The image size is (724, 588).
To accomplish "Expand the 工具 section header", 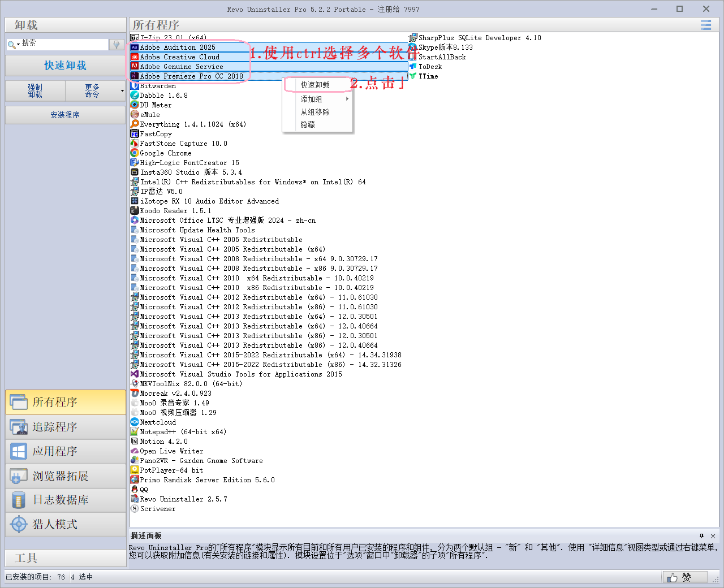I will [x=66, y=558].
